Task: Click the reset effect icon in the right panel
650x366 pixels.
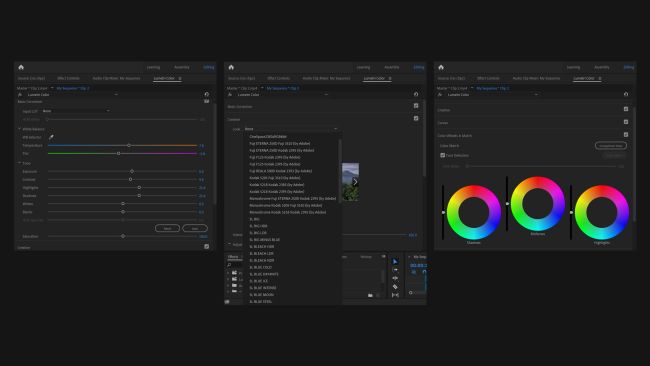Action: point(626,95)
